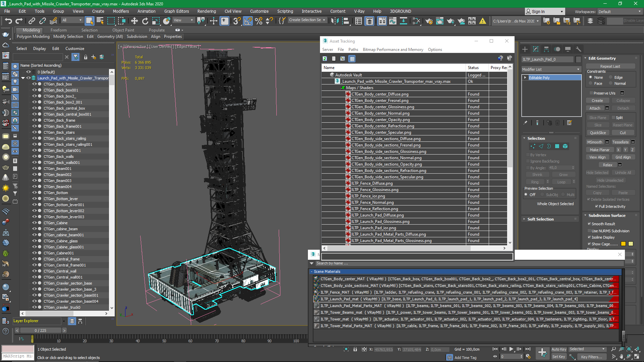Open Paths menu in Asset Tracking
This screenshot has height=362, width=644.
click(x=353, y=50)
